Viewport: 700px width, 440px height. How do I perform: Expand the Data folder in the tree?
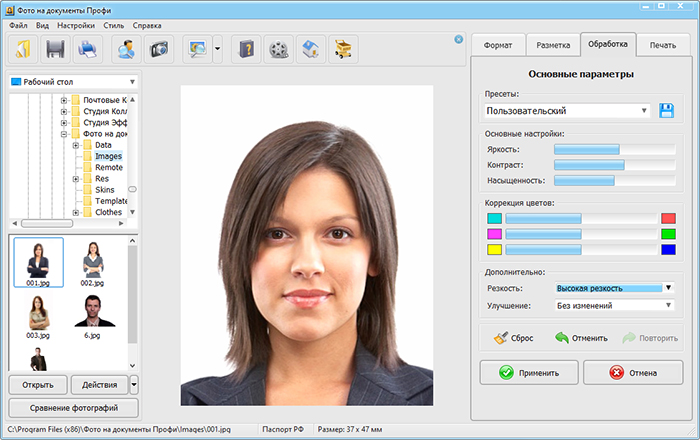coord(75,145)
